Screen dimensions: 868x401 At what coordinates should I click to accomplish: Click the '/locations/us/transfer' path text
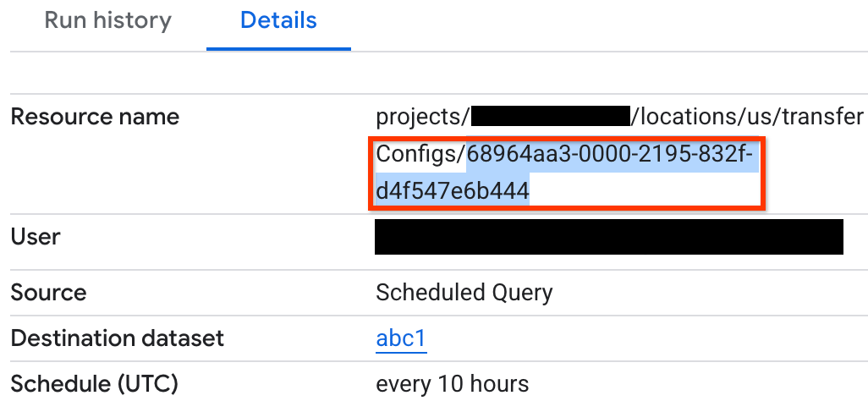(x=748, y=117)
